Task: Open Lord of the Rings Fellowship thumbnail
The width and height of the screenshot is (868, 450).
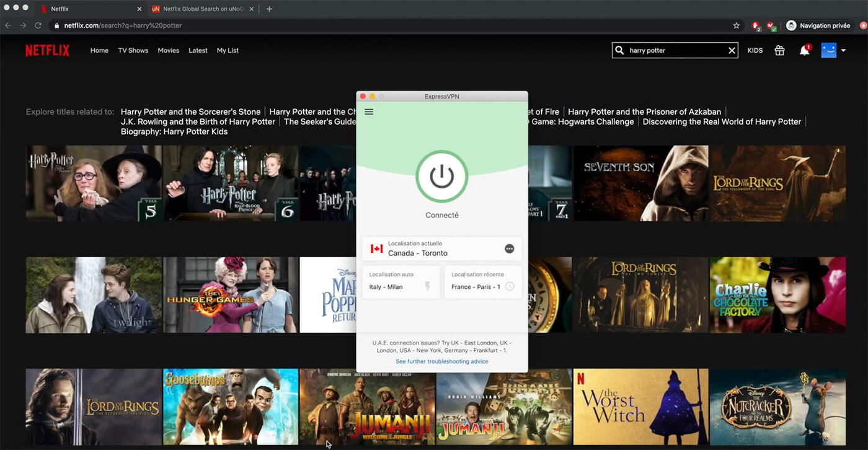Action: pos(777,183)
